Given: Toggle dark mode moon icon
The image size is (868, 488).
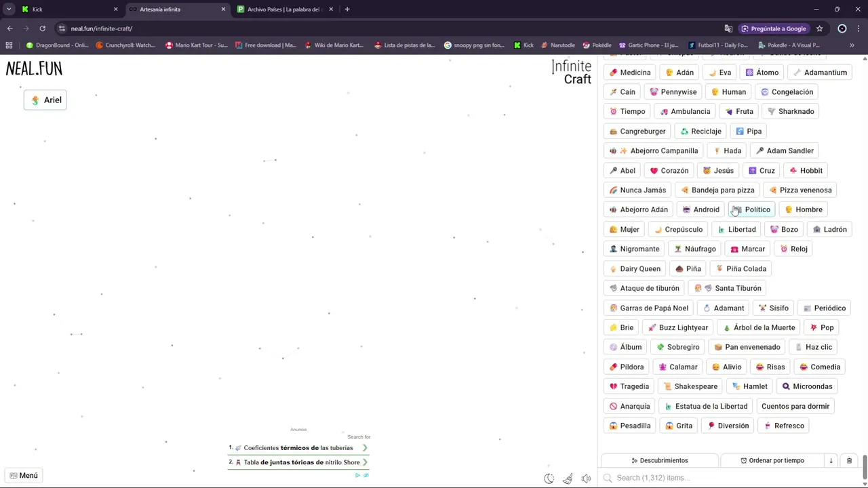Looking at the screenshot, I should tap(549, 479).
